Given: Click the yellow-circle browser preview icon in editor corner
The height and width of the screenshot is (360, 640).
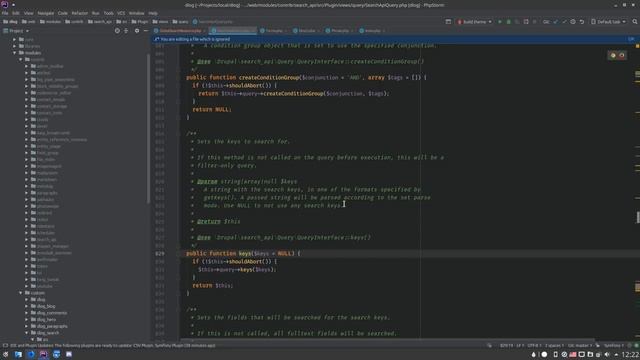Looking at the screenshot, I should pyautogui.click(x=613, y=55).
